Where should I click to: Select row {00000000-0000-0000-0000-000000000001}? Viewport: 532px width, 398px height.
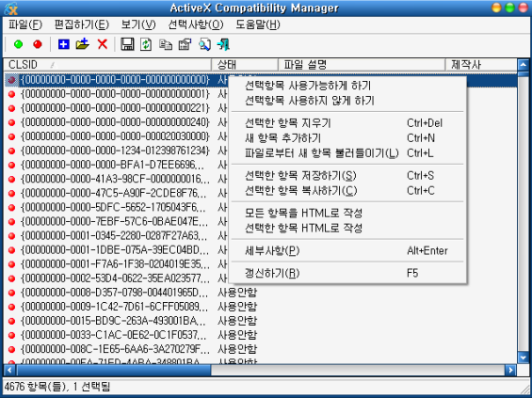(116, 94)
